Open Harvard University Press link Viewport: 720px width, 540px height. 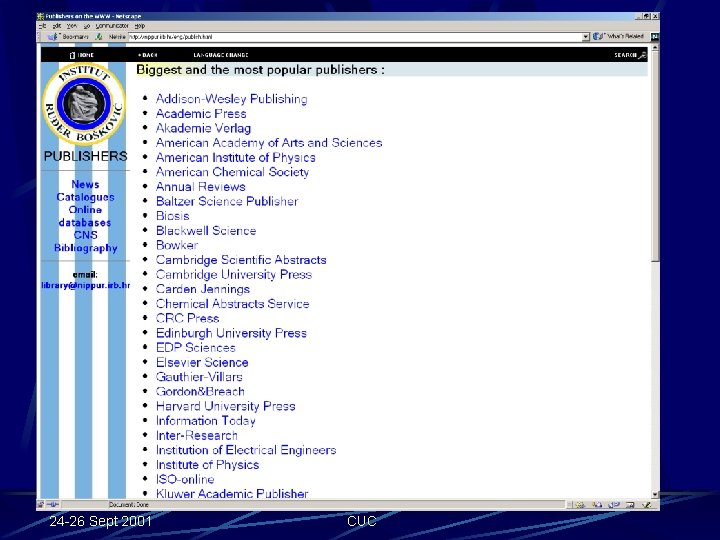225,406
